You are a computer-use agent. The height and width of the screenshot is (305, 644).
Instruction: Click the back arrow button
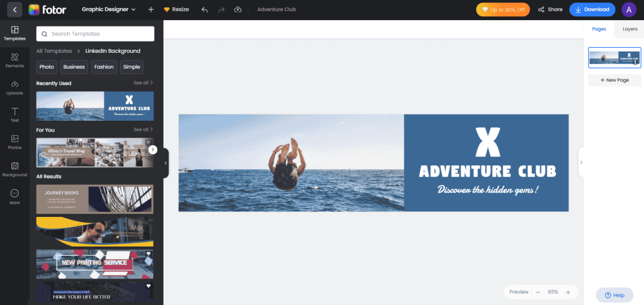pos(15,9)
